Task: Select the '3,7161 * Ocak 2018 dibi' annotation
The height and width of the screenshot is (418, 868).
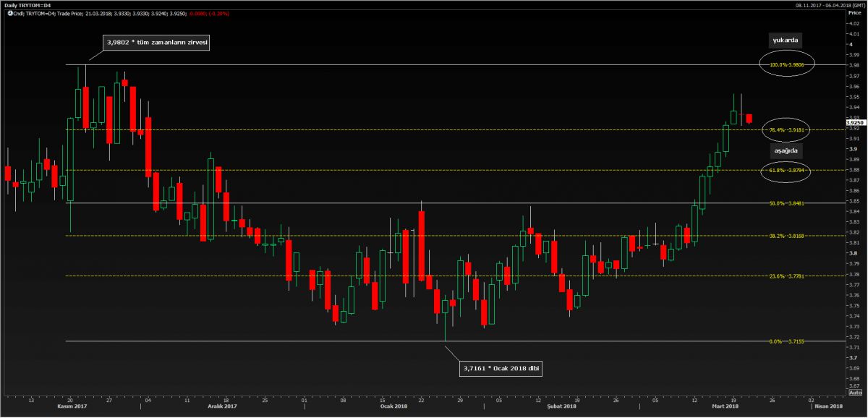Action: pos(501,368)
